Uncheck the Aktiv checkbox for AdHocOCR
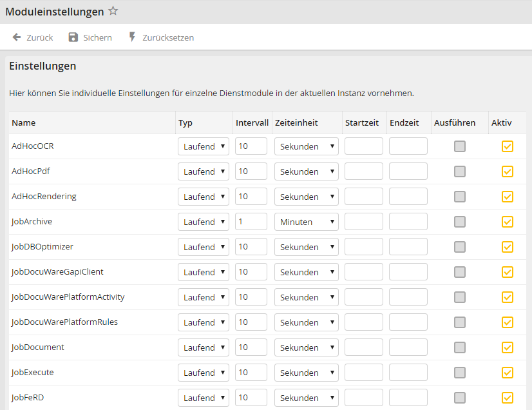This screenshot has height=410, width=532. (508, 146)
